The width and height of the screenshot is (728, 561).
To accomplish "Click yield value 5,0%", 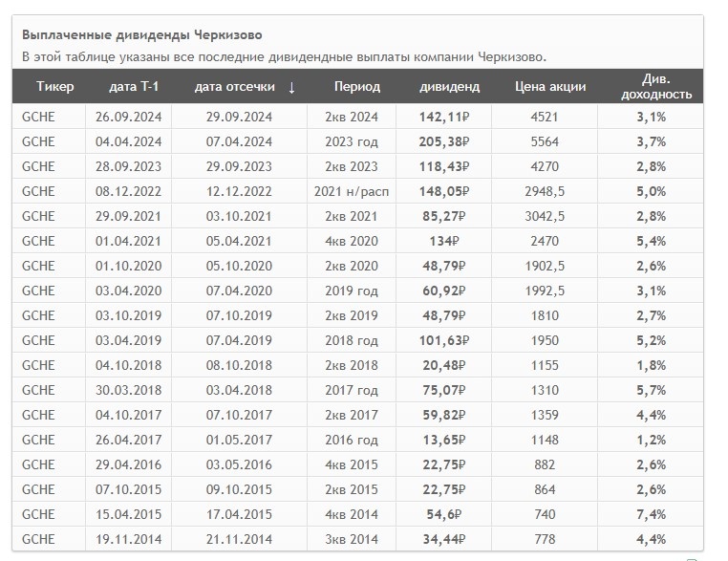I will click(651, 191).
